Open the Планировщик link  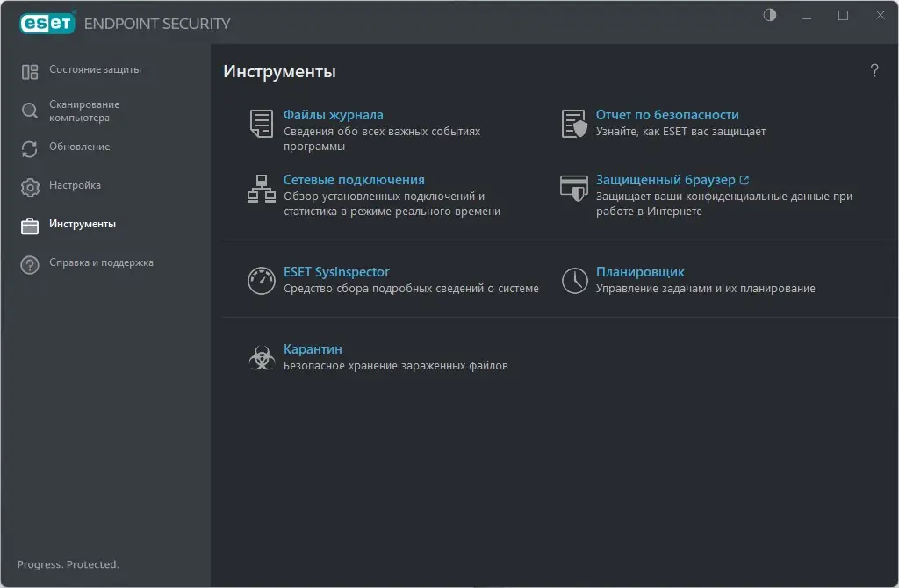tap(640, 272)
